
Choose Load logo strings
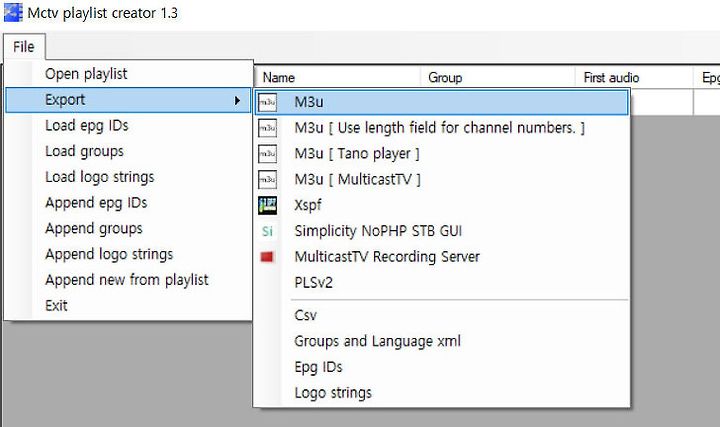129,177
